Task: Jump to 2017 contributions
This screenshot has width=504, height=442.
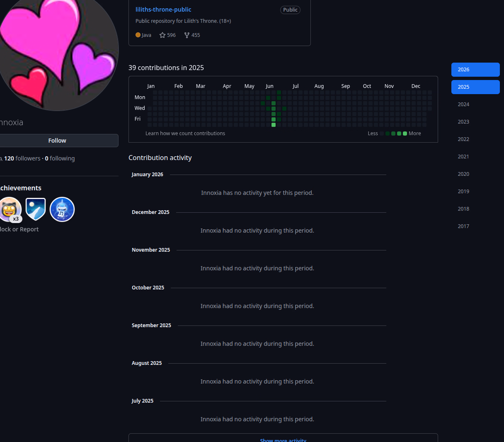Action: 463,226
